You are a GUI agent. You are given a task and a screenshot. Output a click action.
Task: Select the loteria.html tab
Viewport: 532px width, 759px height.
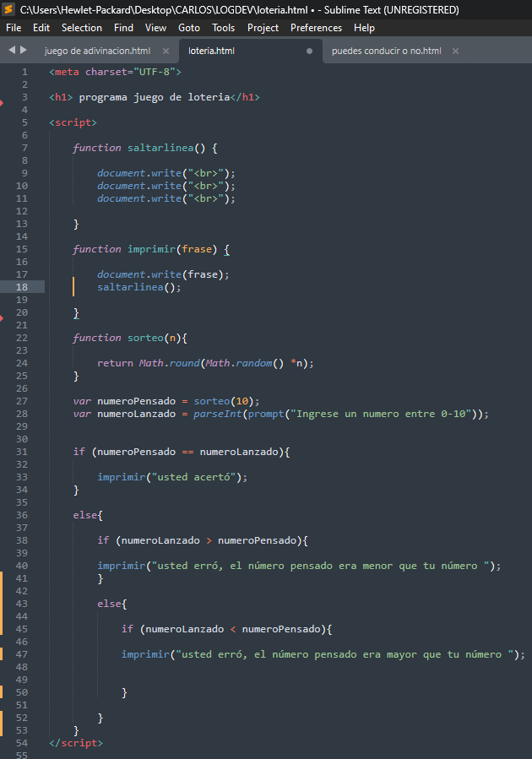tap(211, 52)
